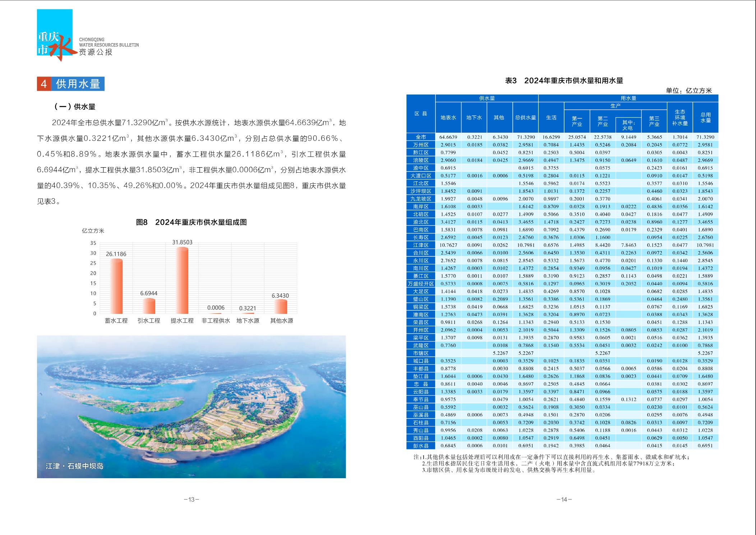Select the 全市 row label
This screenshot has height=535, width=756.
point(421,137)
